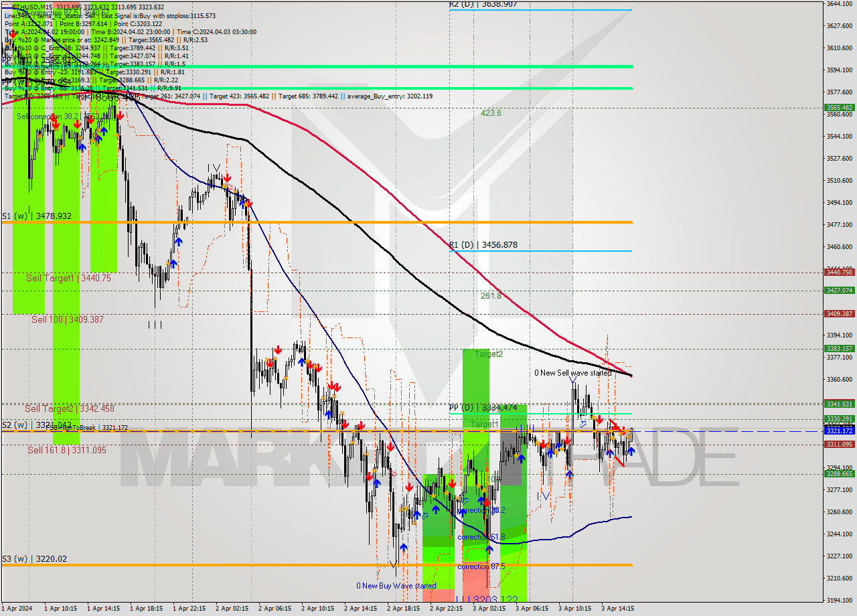Click the 'Sell Target1 | 3440.75' label

(x=68, y=278)
